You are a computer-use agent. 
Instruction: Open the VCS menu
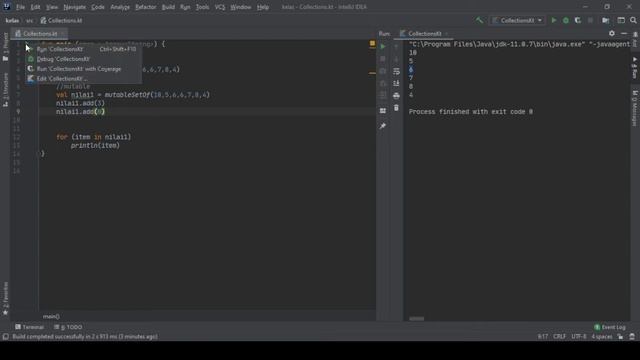(x=220, y=7)
